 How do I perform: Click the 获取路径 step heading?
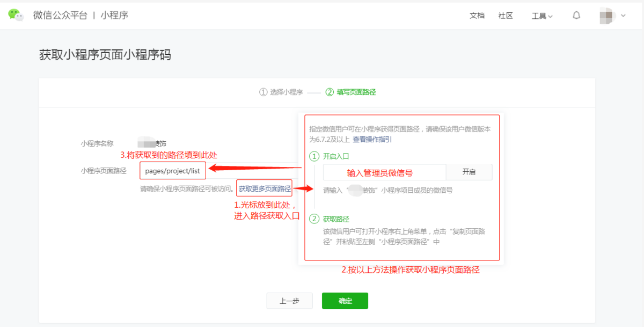(336, 219)
